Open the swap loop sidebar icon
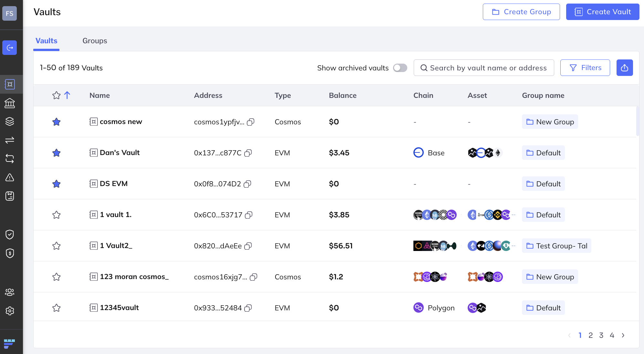 (x=10, y=159)
